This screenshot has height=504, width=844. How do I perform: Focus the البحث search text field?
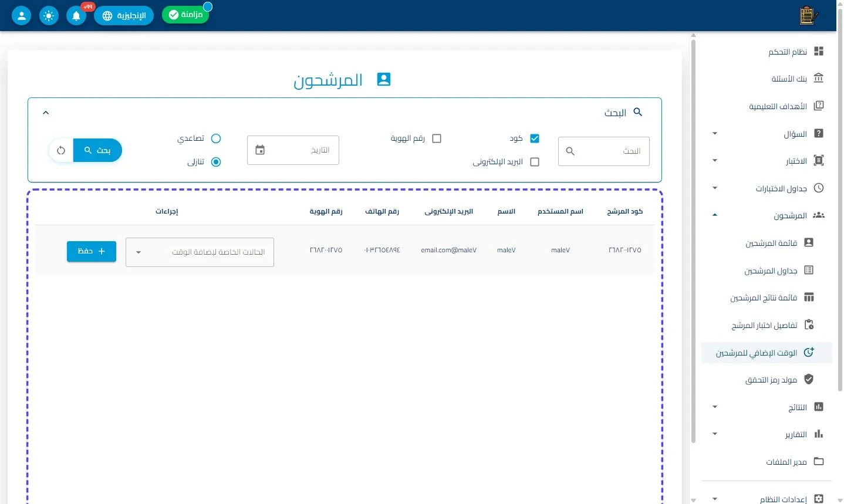(604, 151)
